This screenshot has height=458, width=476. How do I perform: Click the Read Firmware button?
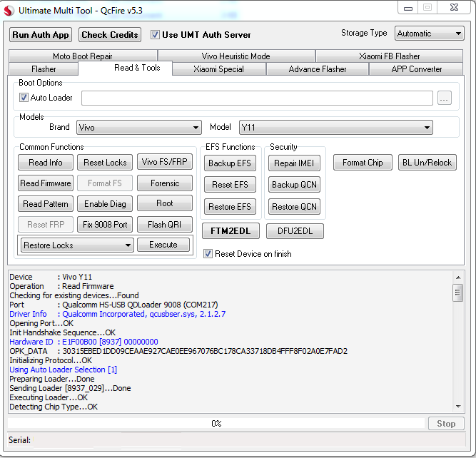[x=46, y=183]
